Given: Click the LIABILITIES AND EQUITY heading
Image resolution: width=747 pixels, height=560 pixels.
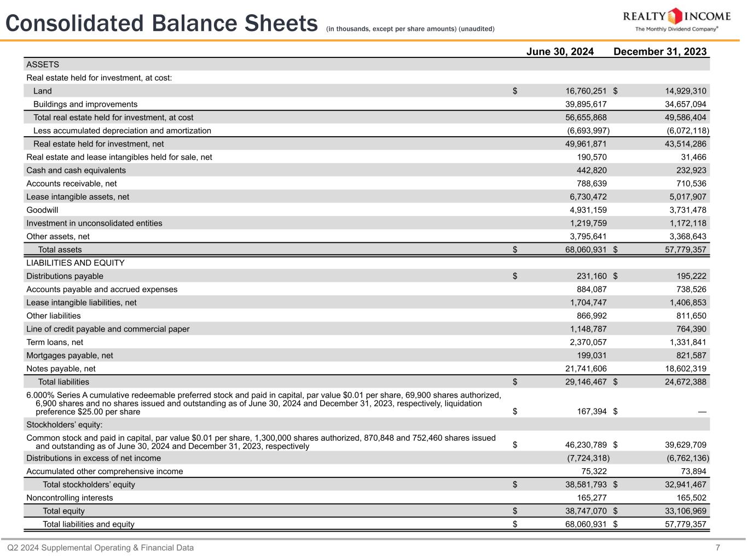Looking at the screenshot, I should [76, 263].
